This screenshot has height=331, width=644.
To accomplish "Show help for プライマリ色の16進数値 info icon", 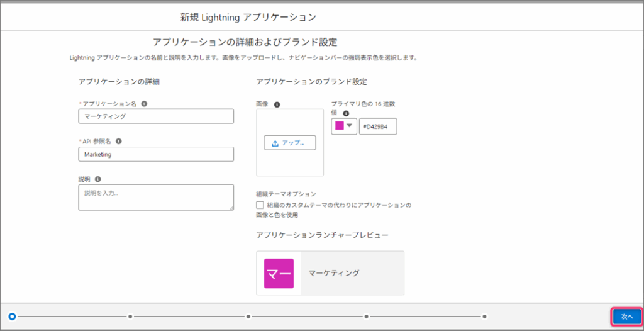I will (346, 113).
